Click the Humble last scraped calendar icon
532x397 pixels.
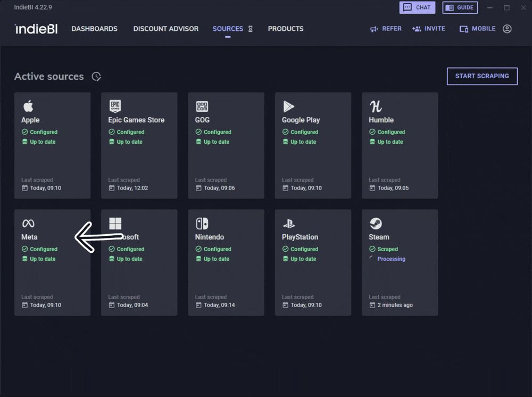pos(372,188)
